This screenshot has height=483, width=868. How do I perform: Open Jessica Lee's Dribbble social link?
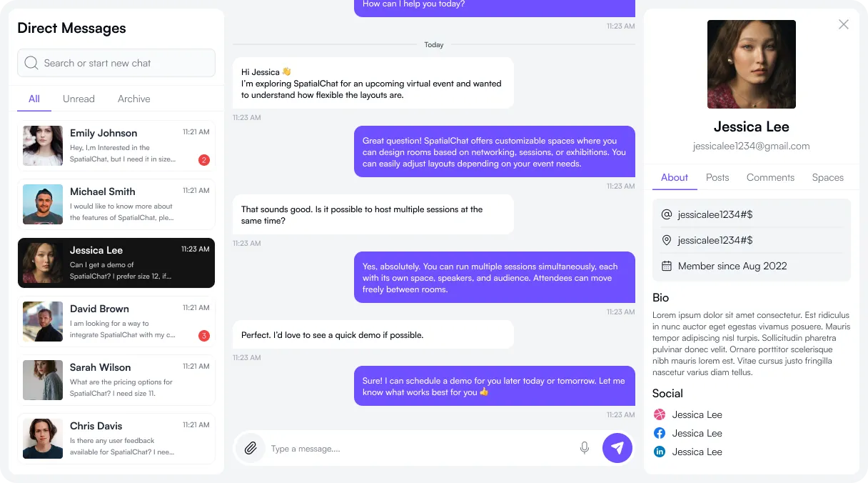pyautogui.click(x=660, y=414)
